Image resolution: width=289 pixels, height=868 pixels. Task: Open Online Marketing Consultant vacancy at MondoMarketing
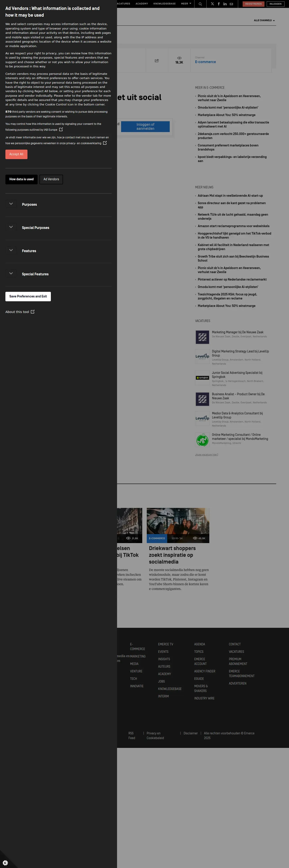[240, 437]
